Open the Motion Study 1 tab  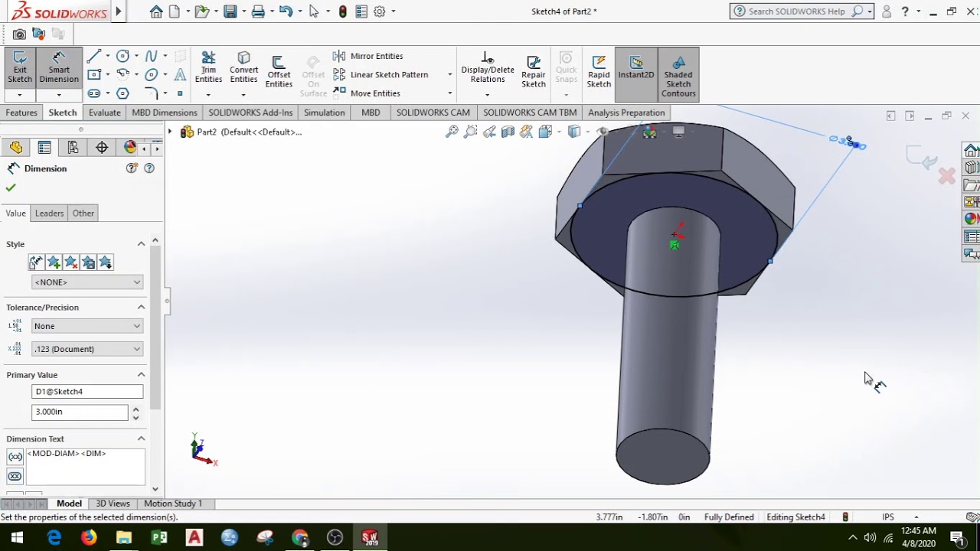173,504
